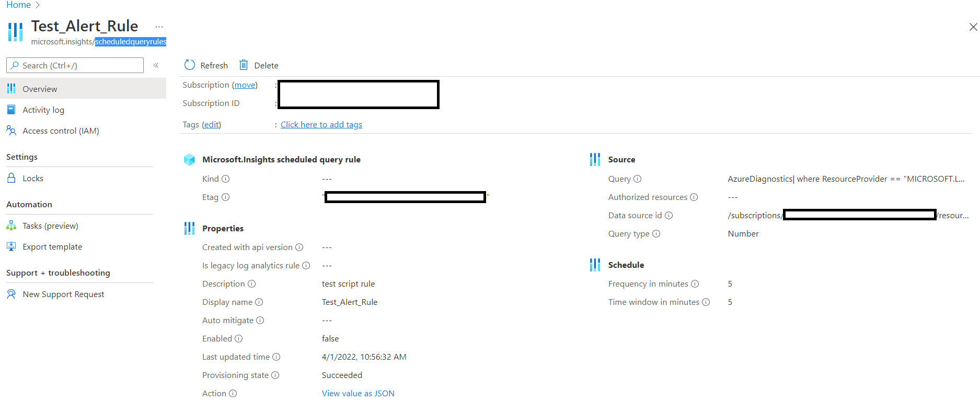Click info icon beside Provisioning state

275,375
